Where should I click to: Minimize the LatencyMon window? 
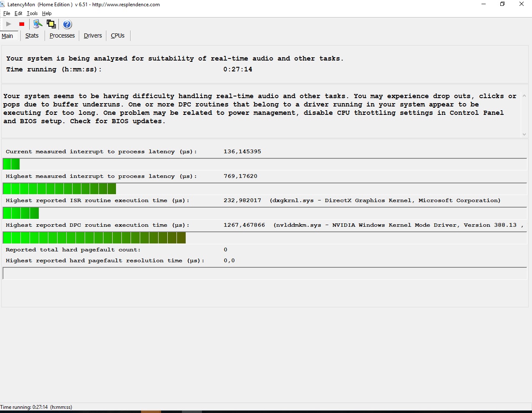(x=484, y=4)
